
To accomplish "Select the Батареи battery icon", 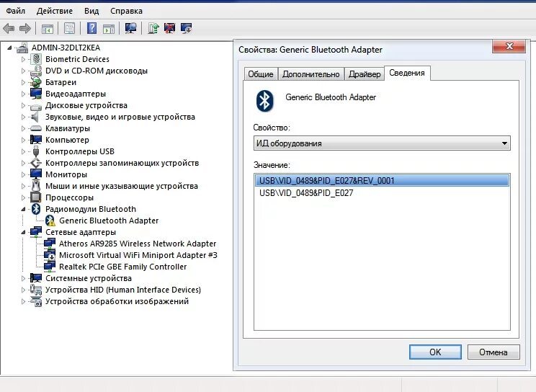I will [35, 82].
